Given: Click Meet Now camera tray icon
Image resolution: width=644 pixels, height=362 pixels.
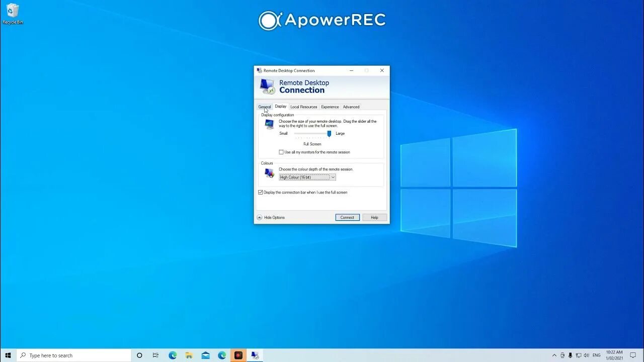Looking at the screenshot, I should click(x=562, y=355).
